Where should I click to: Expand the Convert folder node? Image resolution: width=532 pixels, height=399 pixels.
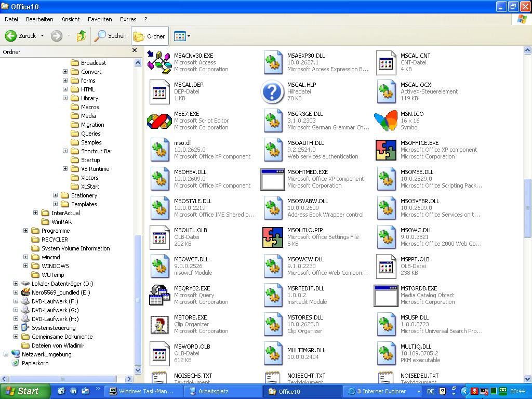pos(65,72)
